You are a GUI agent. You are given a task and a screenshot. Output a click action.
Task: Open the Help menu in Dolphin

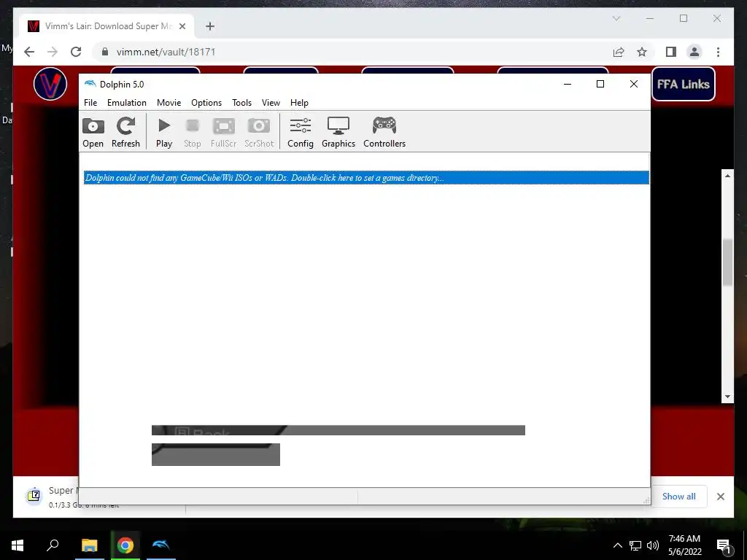coord(299,102)
